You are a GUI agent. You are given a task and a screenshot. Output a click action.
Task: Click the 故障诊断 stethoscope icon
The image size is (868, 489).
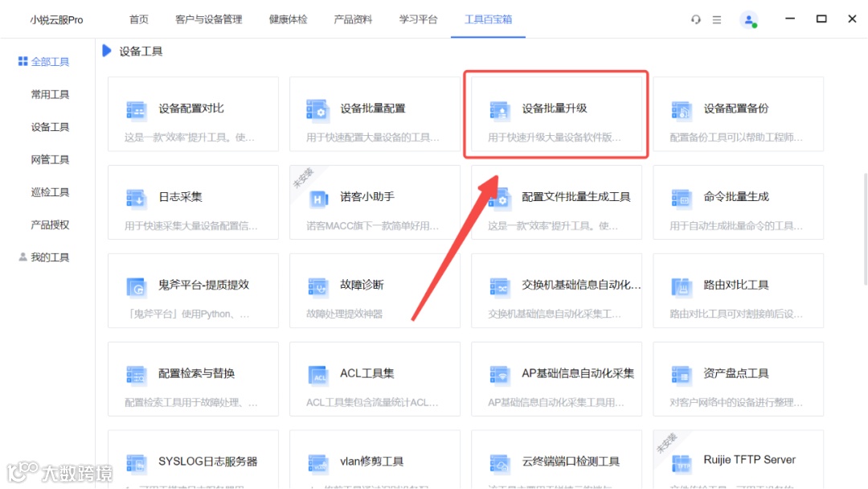[317, 287]
